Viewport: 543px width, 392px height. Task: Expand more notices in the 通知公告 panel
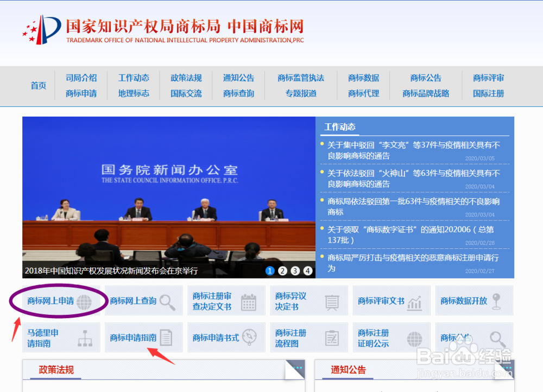(x=507, y=367)
